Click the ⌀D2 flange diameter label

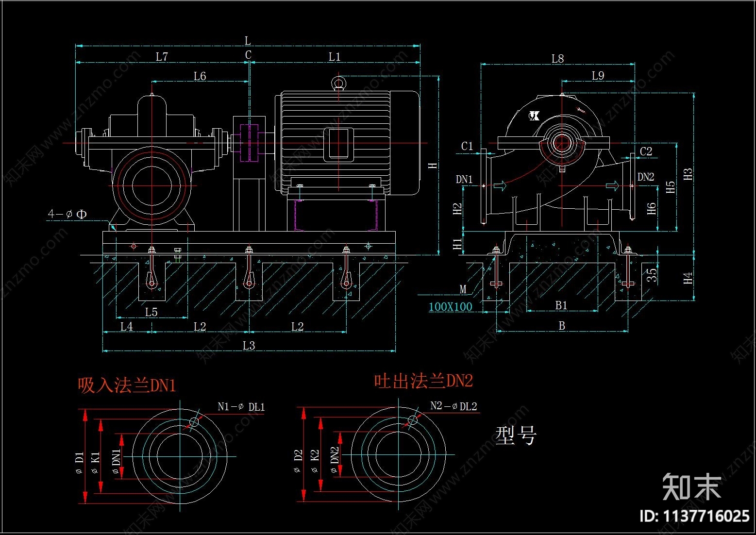[x=298, y=461]
